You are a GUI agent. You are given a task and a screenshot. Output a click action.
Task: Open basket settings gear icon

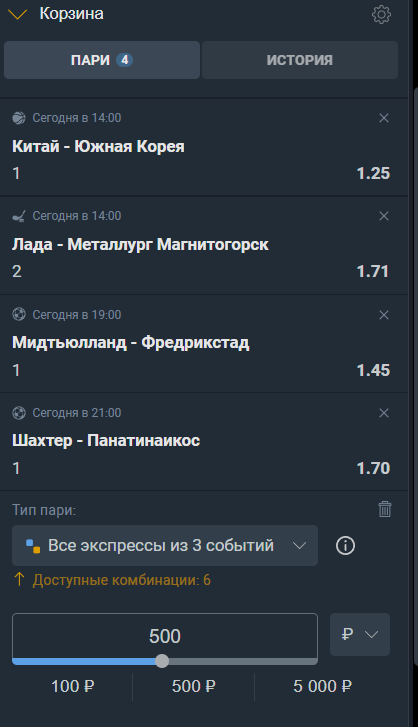pos(381,14)
